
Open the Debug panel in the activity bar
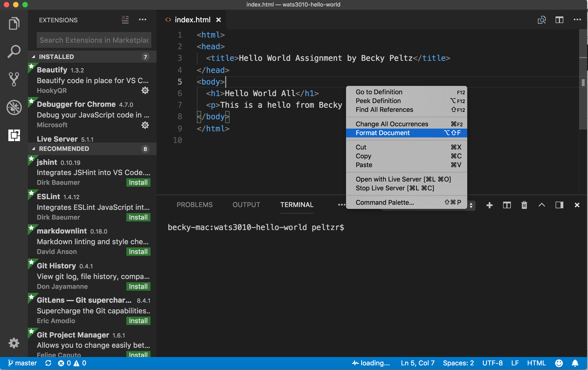tap(14, 107)
